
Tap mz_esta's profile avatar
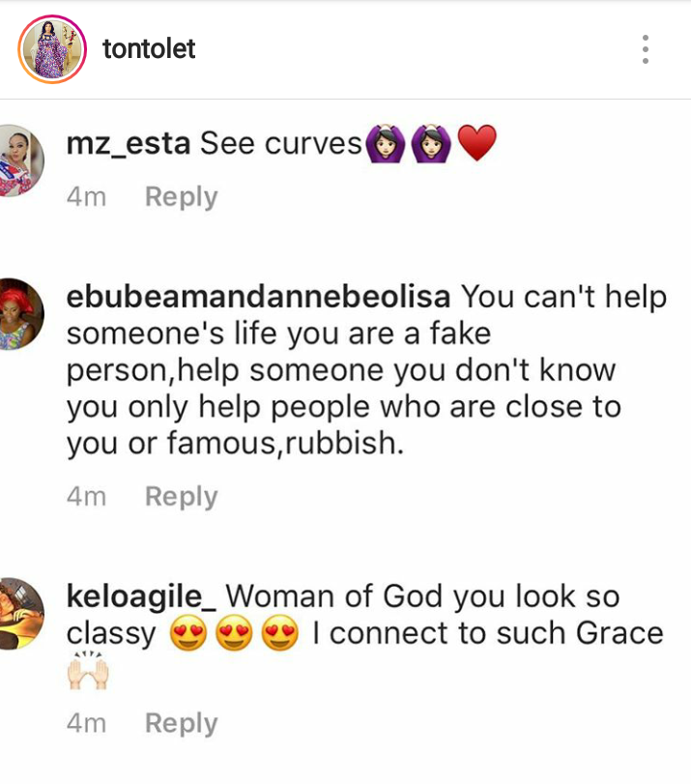coord(19,160)
